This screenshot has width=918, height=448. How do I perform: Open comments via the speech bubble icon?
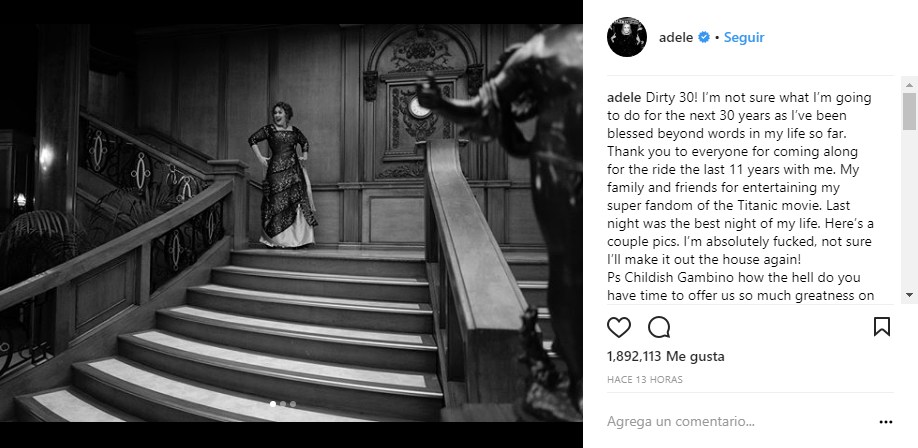click(659, 327)
